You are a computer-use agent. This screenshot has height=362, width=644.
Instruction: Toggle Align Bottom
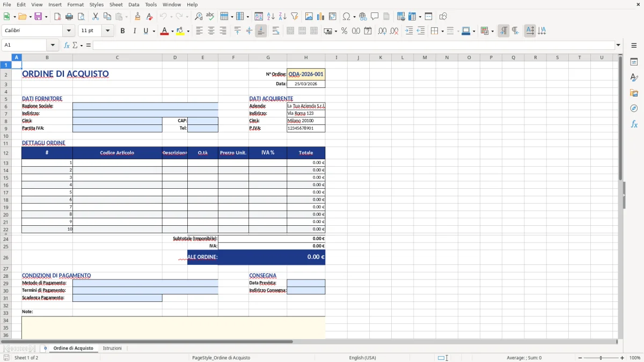(261, 31)
